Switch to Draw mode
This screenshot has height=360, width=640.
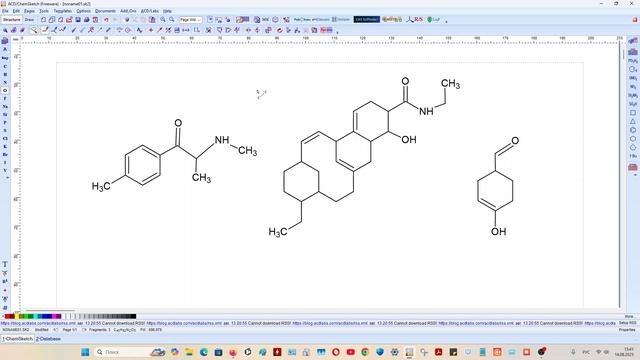pos(29,20)
